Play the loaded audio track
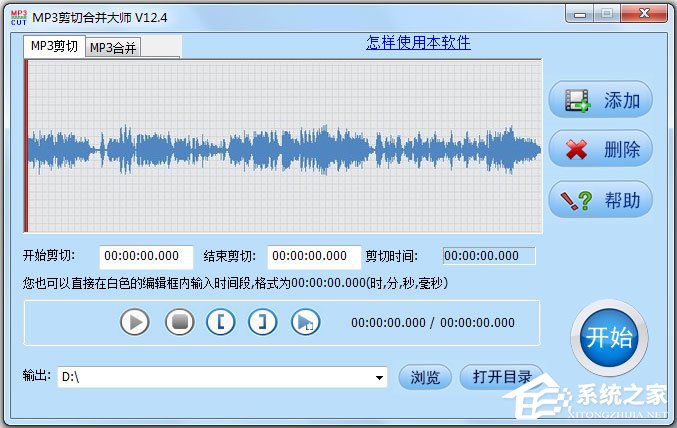677x428 pixels. (x=135, y=322)
